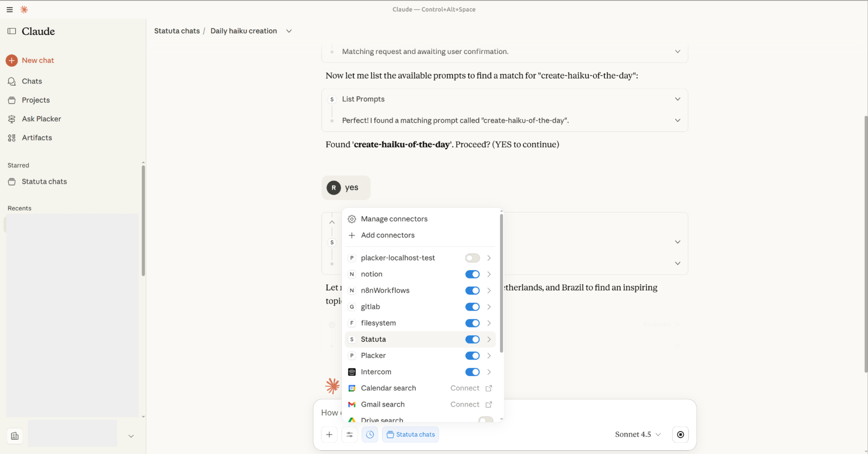The image size is (868, 454).
Task: Connect the Gmail search connector
Action: [465, 404]
